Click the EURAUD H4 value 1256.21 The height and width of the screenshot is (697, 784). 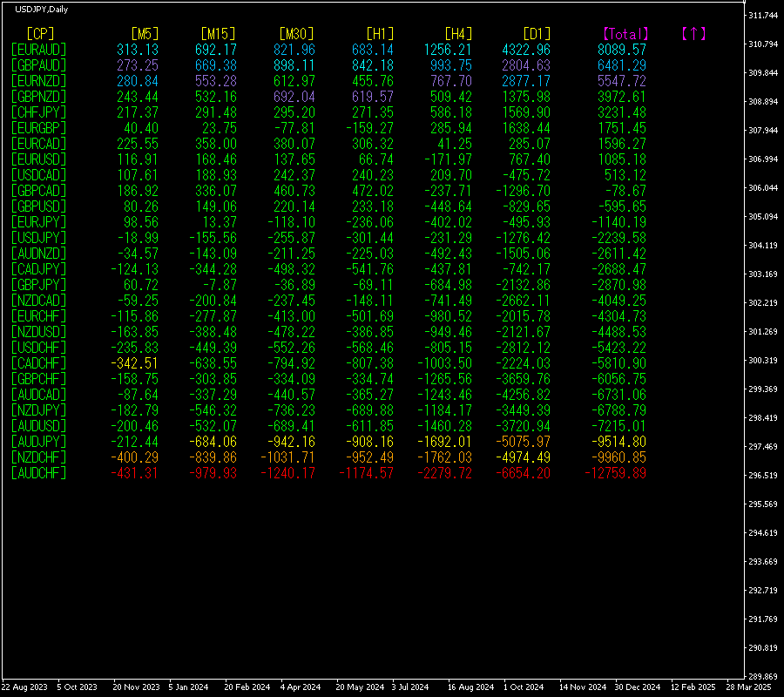point(448,50)
